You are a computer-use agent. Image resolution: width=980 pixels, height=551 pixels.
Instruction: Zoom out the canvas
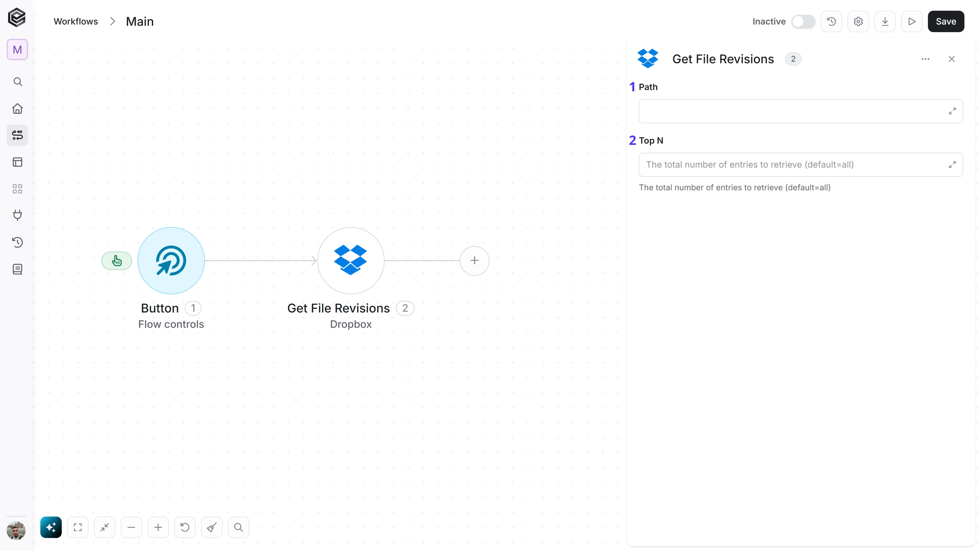click(131, 527)
